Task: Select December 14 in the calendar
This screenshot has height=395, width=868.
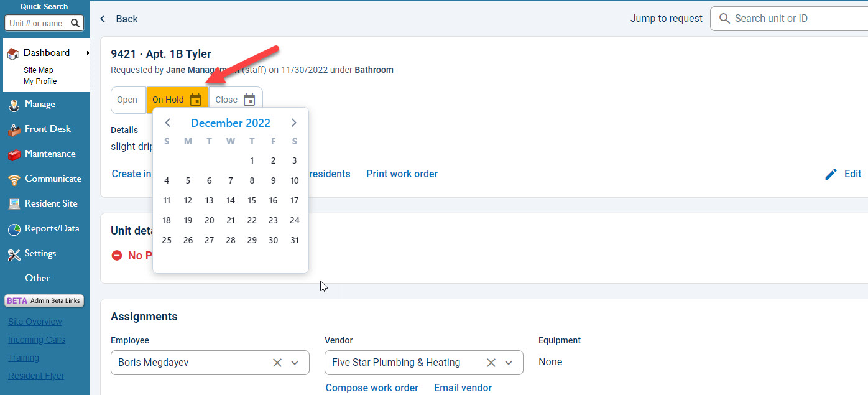Action: [231, 200]
